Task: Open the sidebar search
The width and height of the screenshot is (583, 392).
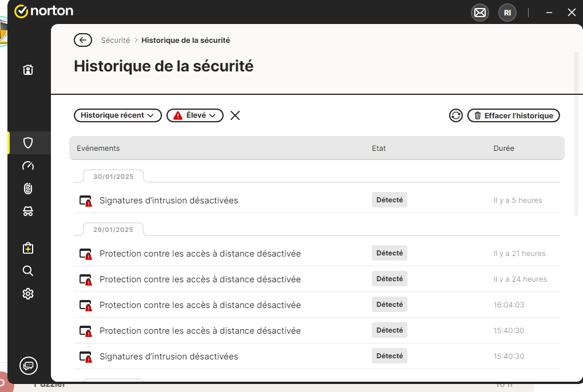Action: (x=28, y=270)
